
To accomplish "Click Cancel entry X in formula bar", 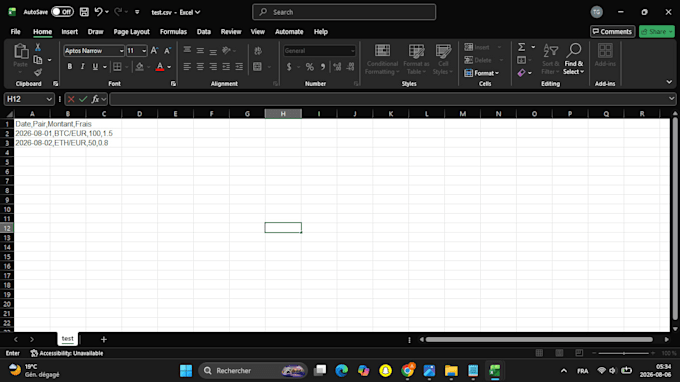I will (71, 99).
